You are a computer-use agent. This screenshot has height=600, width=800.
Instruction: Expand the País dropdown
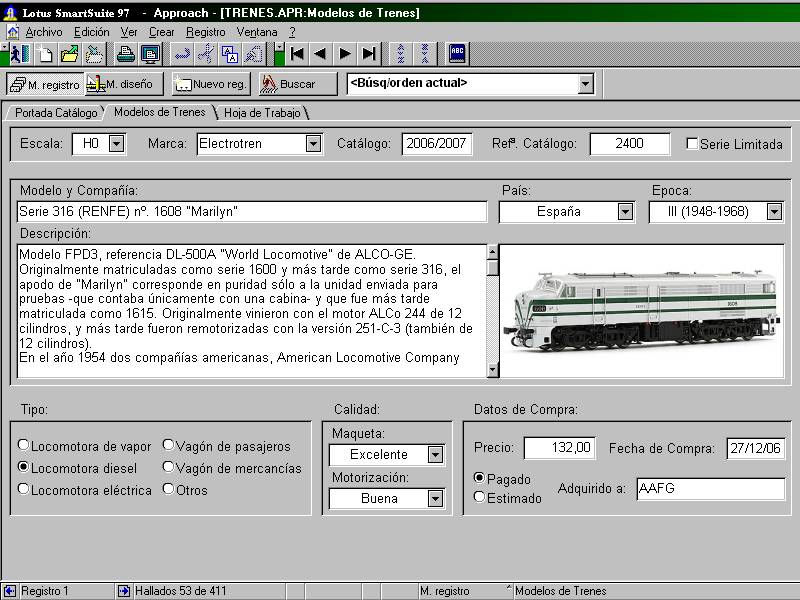(625, 212)
